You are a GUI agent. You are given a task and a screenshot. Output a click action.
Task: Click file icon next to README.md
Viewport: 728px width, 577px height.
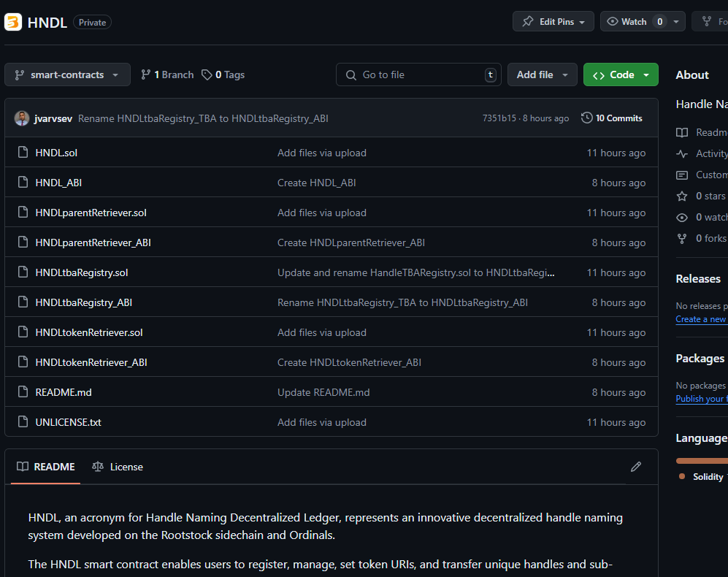point(23,391)
